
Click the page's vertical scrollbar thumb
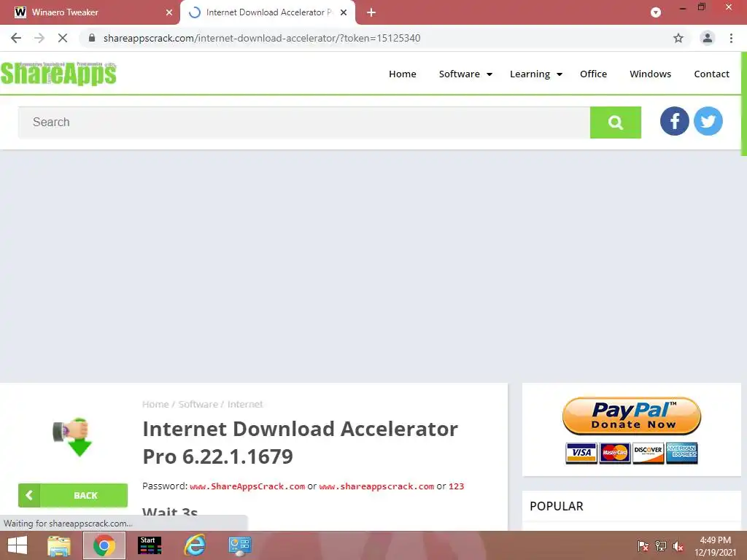click(743, 104)
